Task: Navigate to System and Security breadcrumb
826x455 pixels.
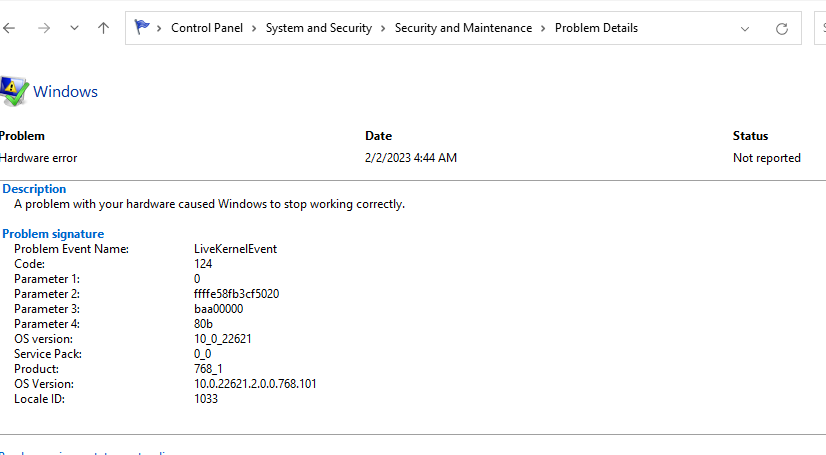Action: pyautogui.click(x=318, y=28)
